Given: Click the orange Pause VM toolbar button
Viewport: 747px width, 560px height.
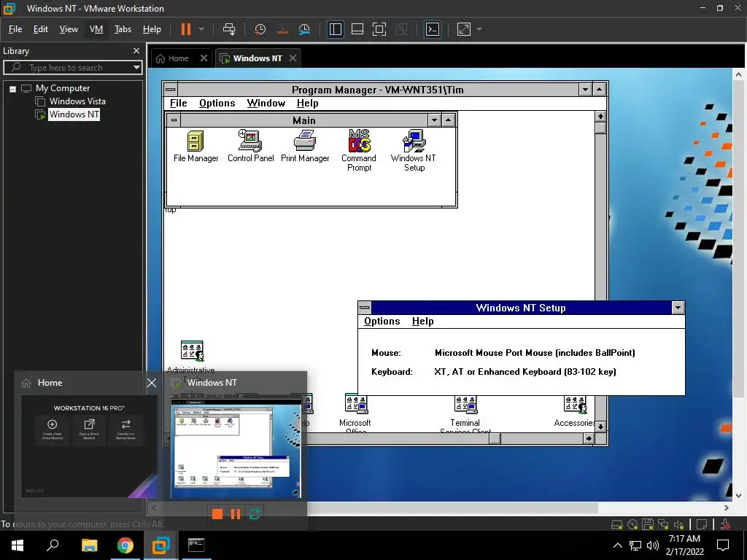Looking at the screenshot, I should pyautogui.click(x=186, y=29).
